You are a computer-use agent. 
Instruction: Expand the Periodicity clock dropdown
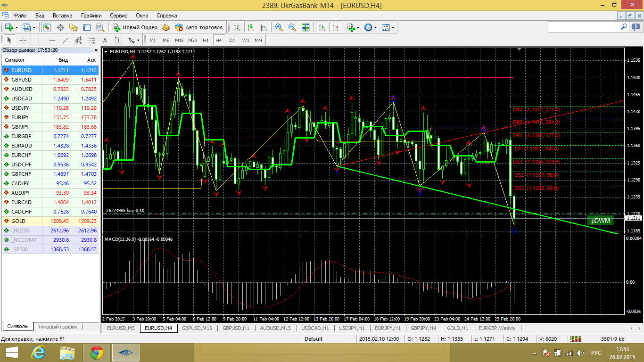[375, 27]
